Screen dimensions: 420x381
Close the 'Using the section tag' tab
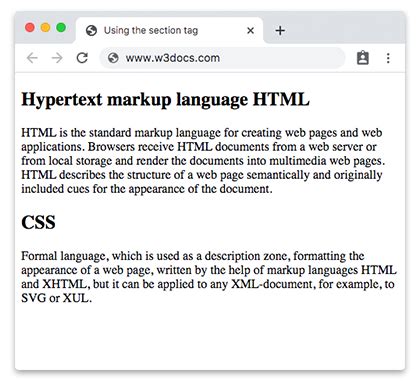(x=251, y=31)
